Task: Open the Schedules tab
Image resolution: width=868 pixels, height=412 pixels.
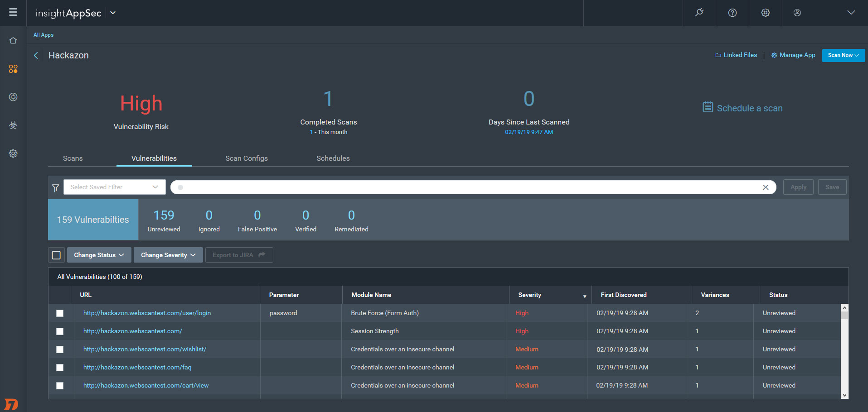Action: tap(333, 158)
